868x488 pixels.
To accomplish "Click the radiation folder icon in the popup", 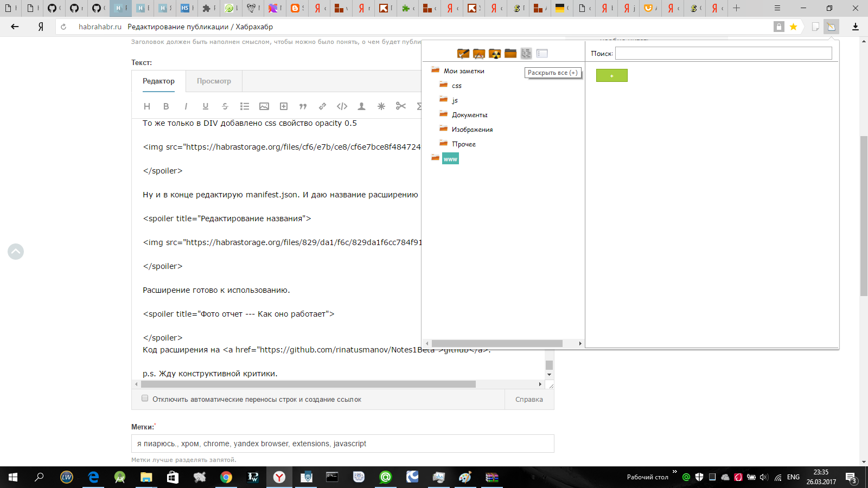I will tap(494, 53).
